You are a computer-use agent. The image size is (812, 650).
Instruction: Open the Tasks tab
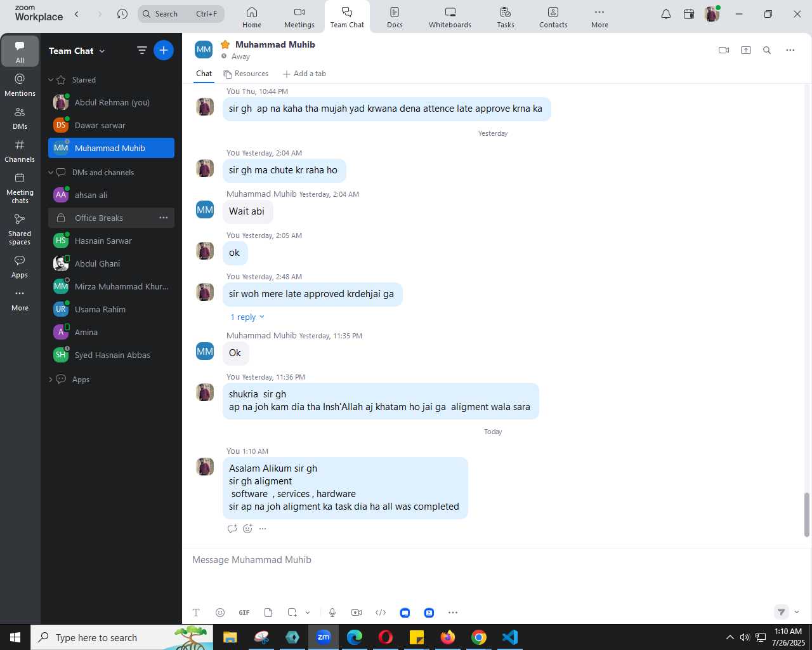tap(506, 17)
